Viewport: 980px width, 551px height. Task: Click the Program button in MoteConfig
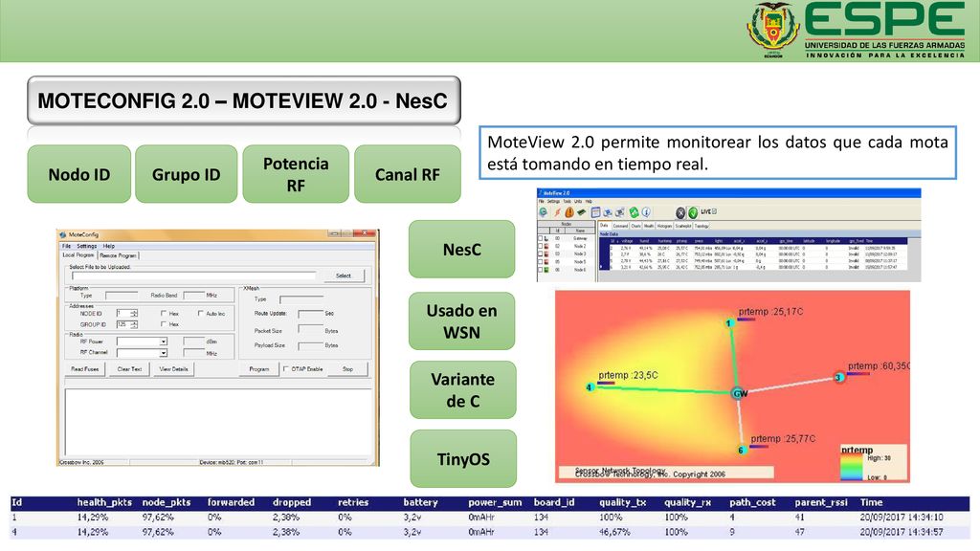[258, 369]
